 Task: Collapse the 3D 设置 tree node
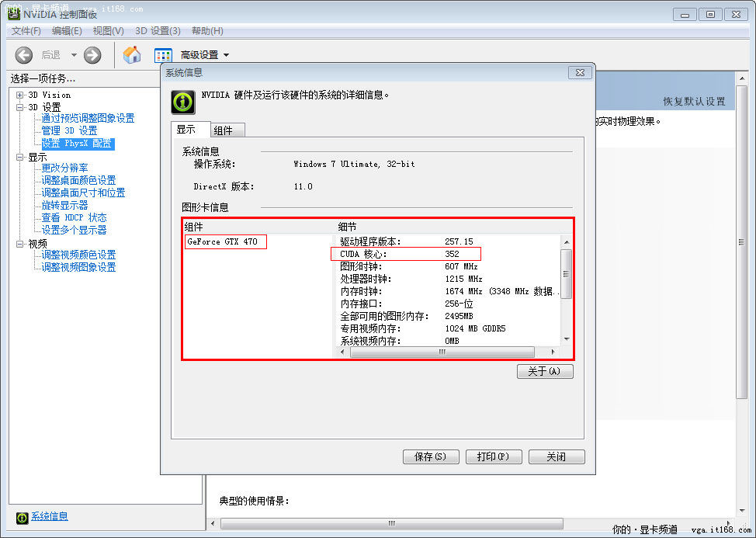(19, 107)
